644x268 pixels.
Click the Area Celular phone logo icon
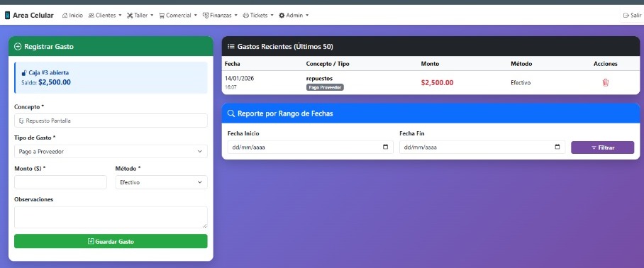click(7, 15)
